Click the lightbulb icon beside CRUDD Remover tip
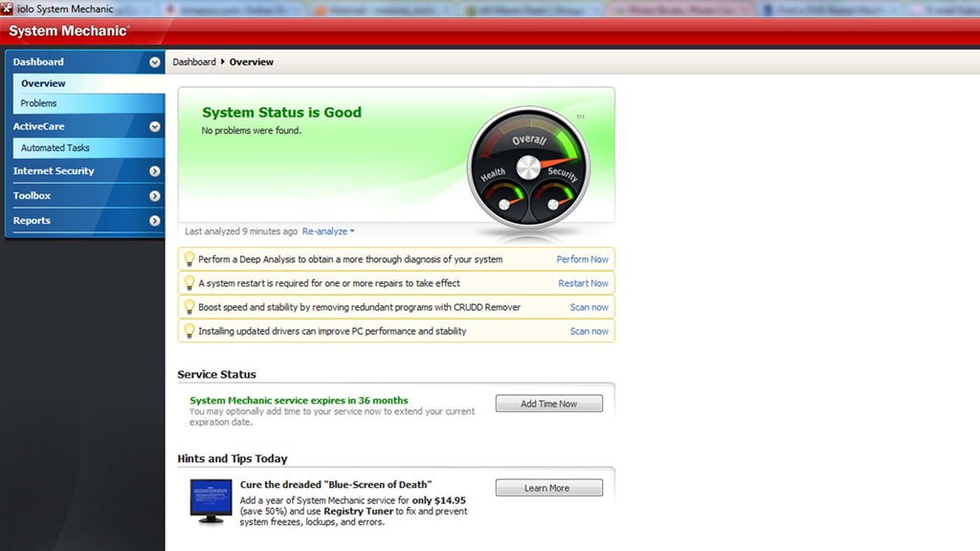This screenshot has width=980, height=551. coord(189,307)
